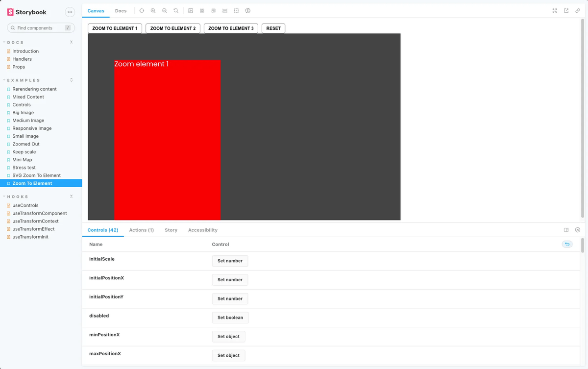Open the Accessibility tab
588x369 pixels.
(x=203, y=230)
